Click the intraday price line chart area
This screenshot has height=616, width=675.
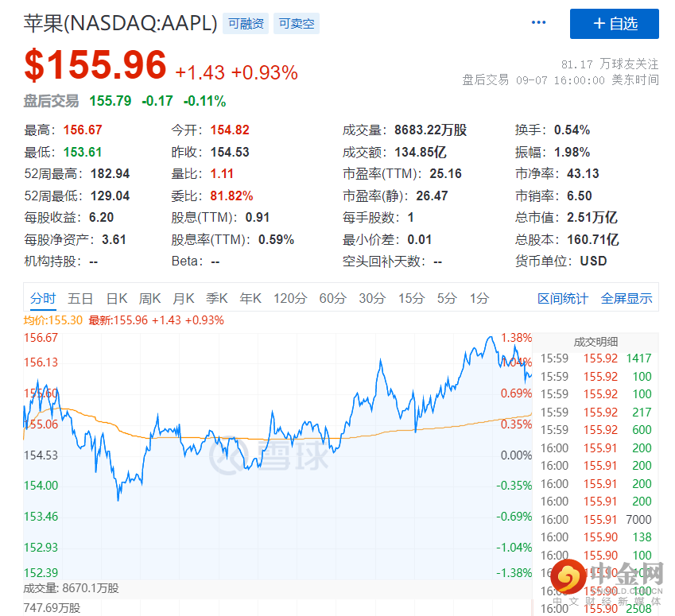(277, 456)
